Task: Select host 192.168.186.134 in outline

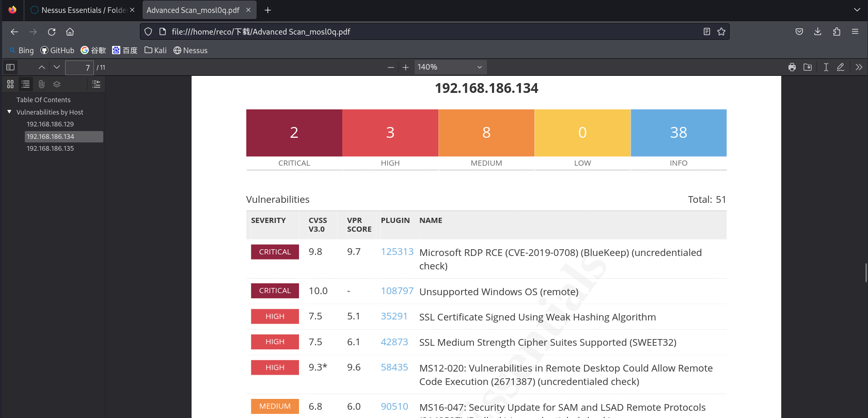Action: [64, 137]
